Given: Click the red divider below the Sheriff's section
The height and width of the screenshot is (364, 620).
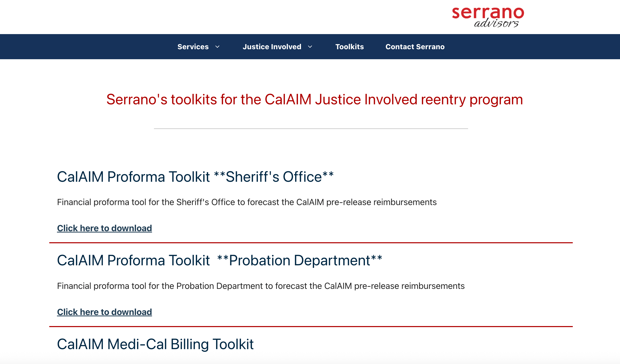Looking at the screenshot, I should click(x=311, y=242).
